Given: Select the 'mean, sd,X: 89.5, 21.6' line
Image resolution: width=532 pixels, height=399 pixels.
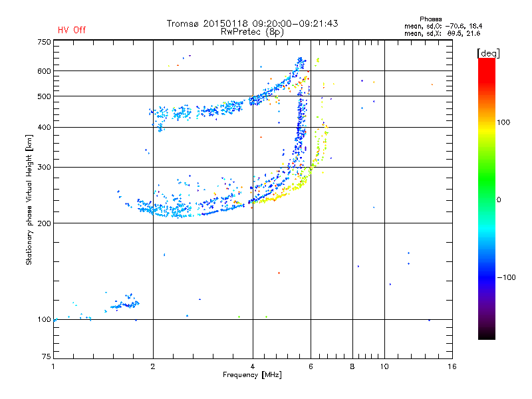Looking at the screenshot, I should (442, 33).
